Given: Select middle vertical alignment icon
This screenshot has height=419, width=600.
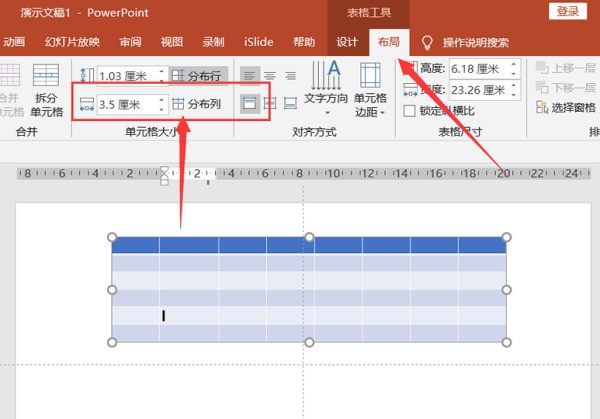Looking at the screenshot, I should coord(270,104).
